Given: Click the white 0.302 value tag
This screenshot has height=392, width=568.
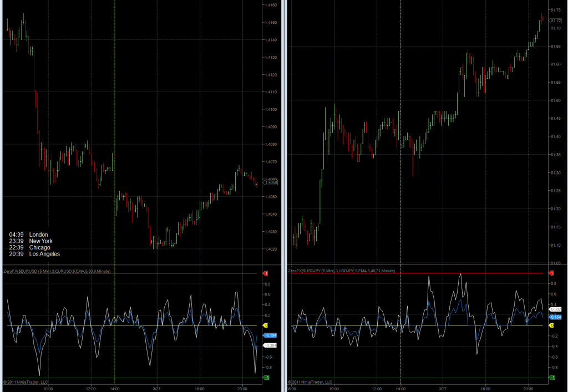Looking at the screenshot, I should (x=556, y=309).
